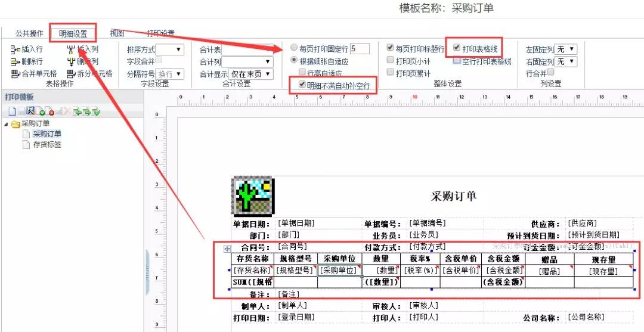Click the import template green left-arrow icon
This screenshot has height=332, width=644.
77,111
